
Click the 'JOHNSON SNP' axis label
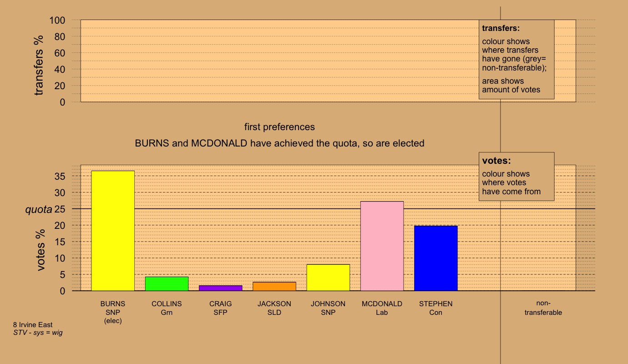[x=328, y=308]
